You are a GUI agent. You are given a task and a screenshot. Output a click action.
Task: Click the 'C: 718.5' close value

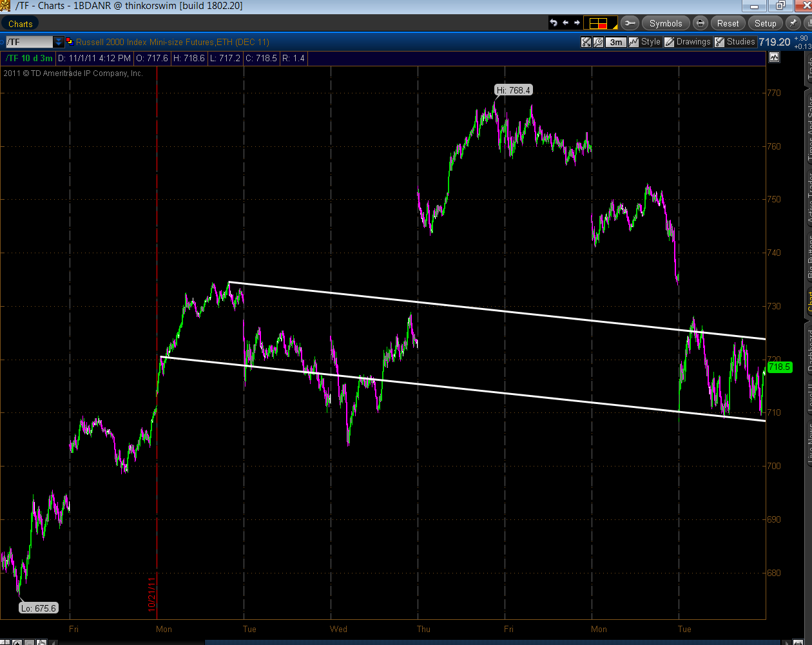click(x=262, y=58)
